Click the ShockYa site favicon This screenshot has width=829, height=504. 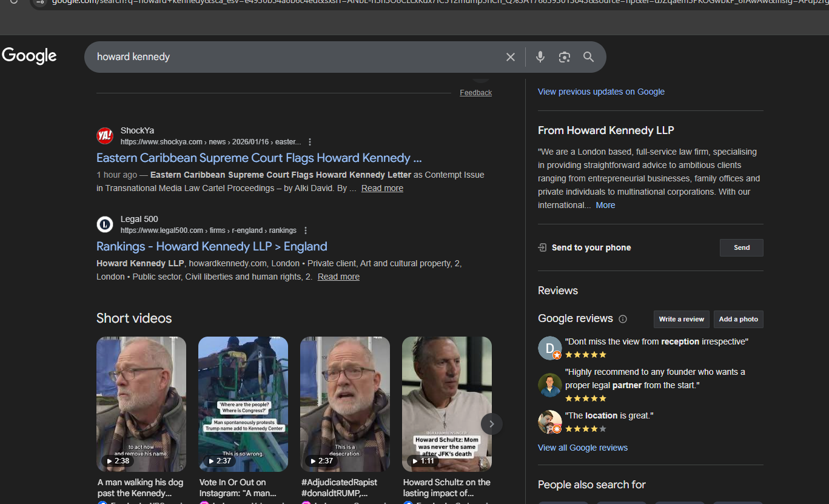[x=105, y=136]
